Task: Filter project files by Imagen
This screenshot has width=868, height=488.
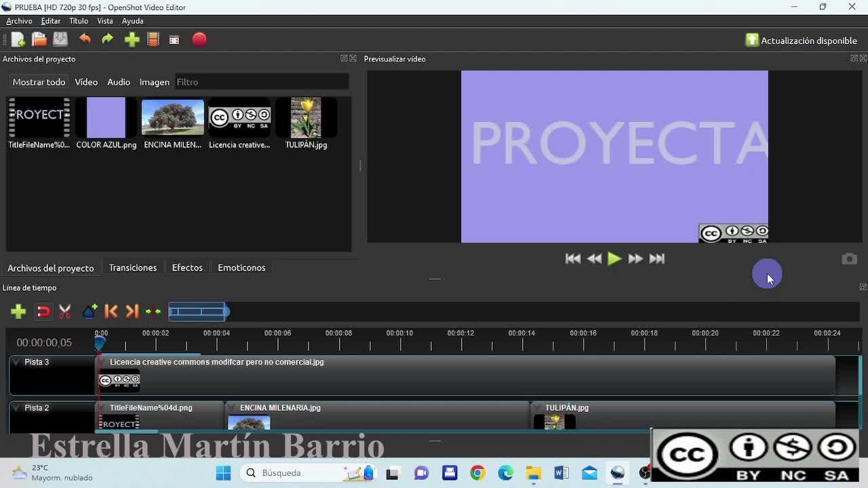Action: (155, 82)
